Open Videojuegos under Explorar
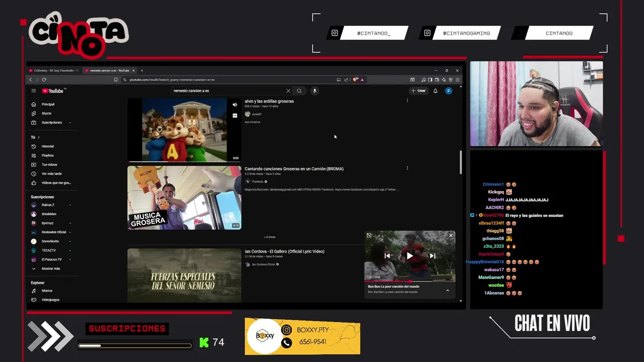The height and width of the screenshot is (362, 644). click(50, 300)
